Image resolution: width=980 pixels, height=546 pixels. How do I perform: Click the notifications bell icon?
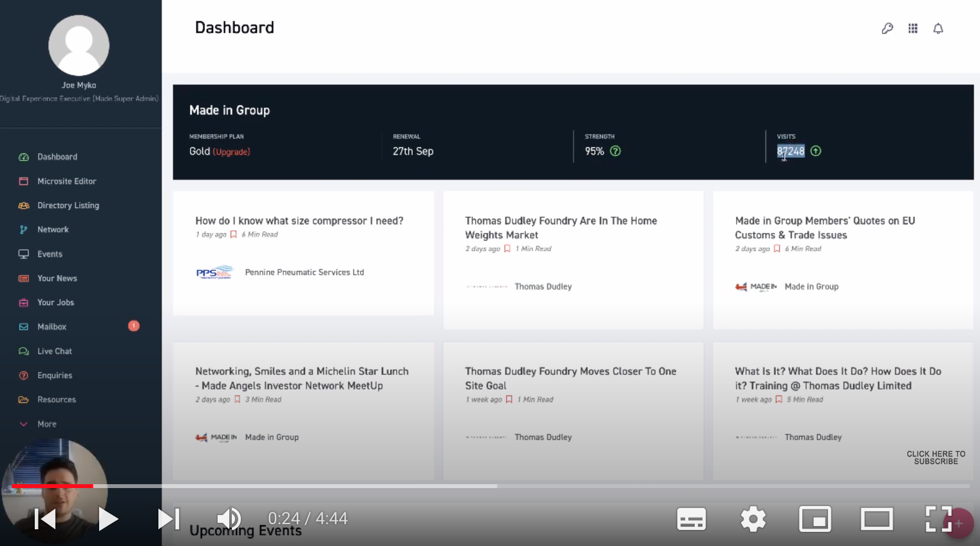point(938,28)
